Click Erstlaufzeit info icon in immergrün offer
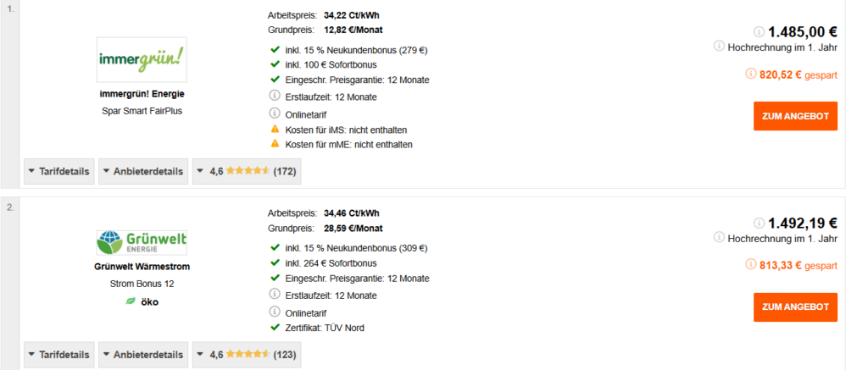The image size is (868, 370). (275, 95)
